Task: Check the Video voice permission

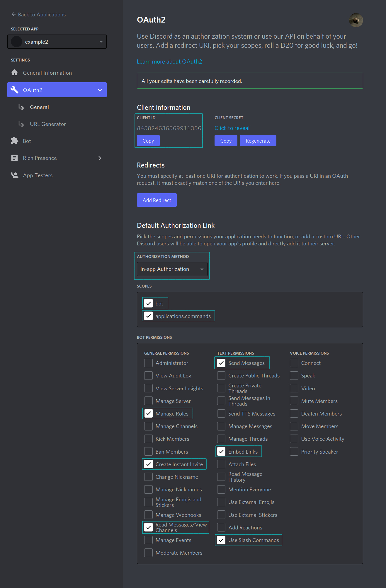Action: point(294,388)
